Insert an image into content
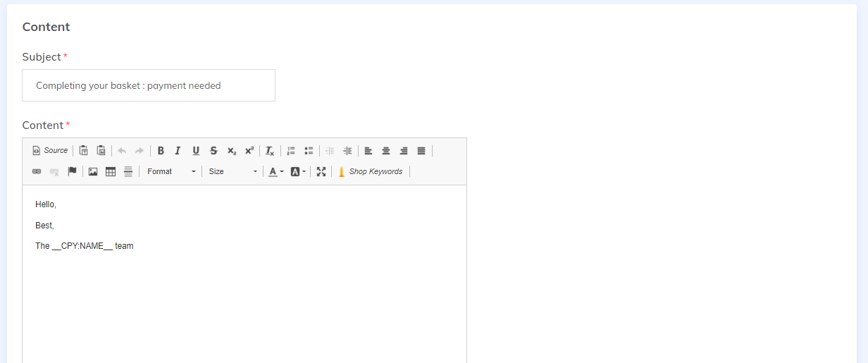 [x=93, y=172]
